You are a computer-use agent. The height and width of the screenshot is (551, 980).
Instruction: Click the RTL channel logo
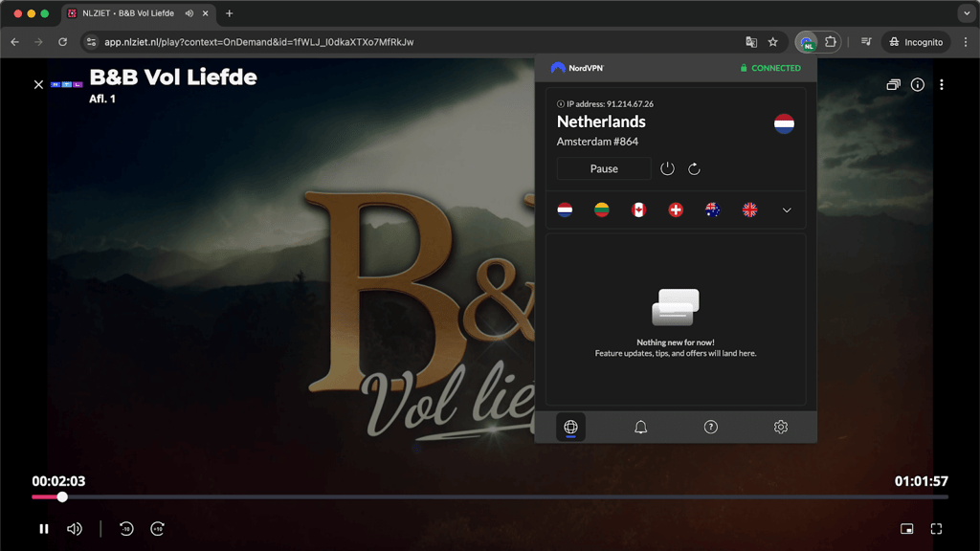coord(66,84)
